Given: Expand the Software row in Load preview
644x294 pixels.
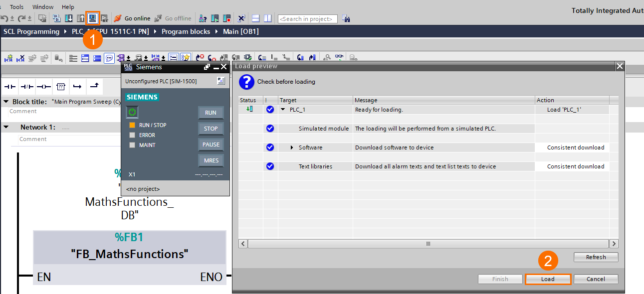Looking at the screenshot, I should pos(292,147).
